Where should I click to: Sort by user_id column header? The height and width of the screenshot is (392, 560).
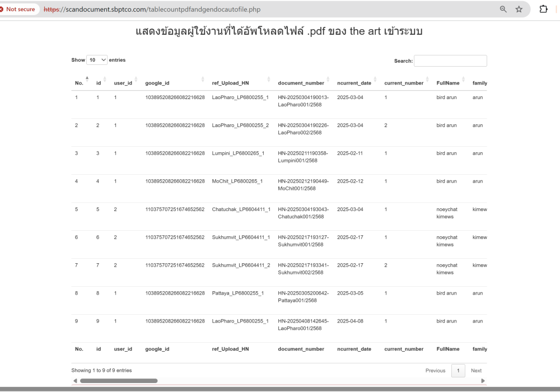[x=123, y=83]
